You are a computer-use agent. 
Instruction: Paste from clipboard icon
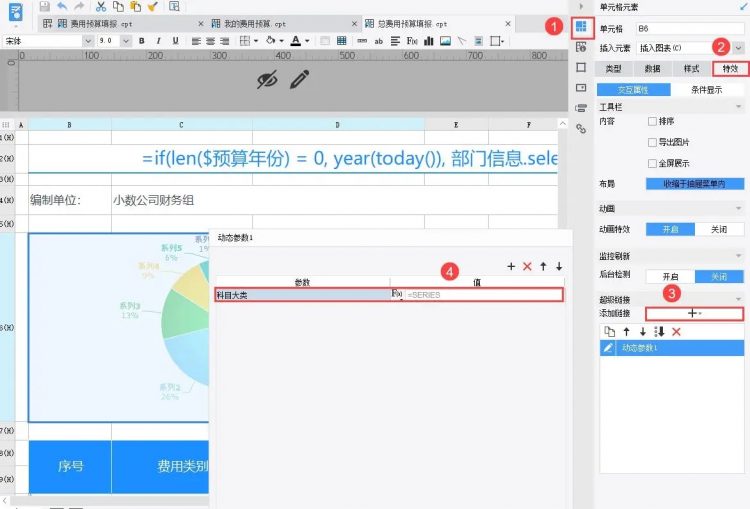[x=136, y=6]
